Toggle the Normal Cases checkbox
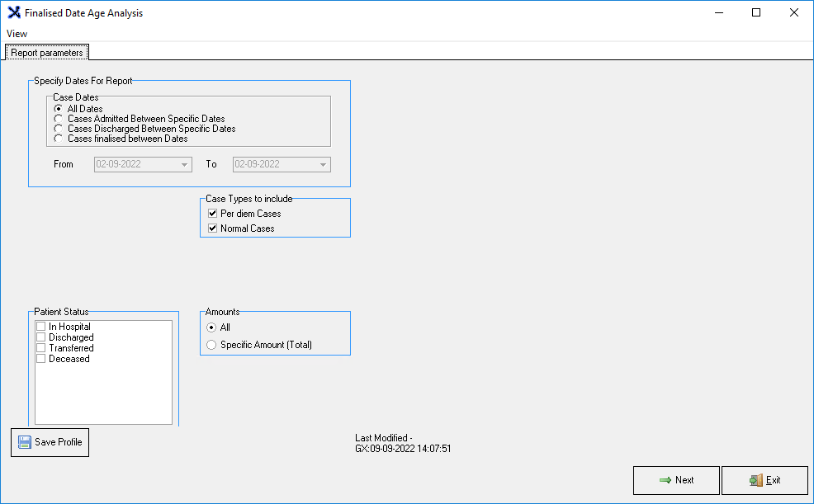 [212, 228]
